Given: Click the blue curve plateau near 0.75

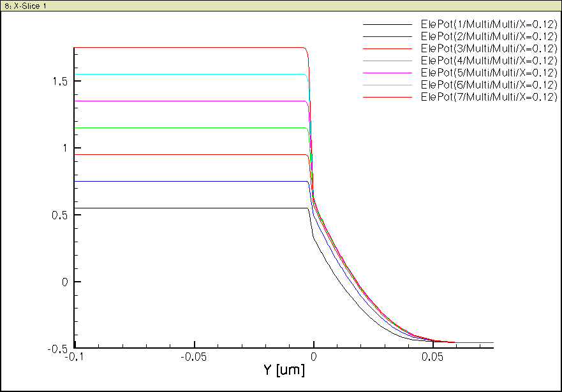Looking at the screenshot, I should pyautogui.click(x=190, y=182).
